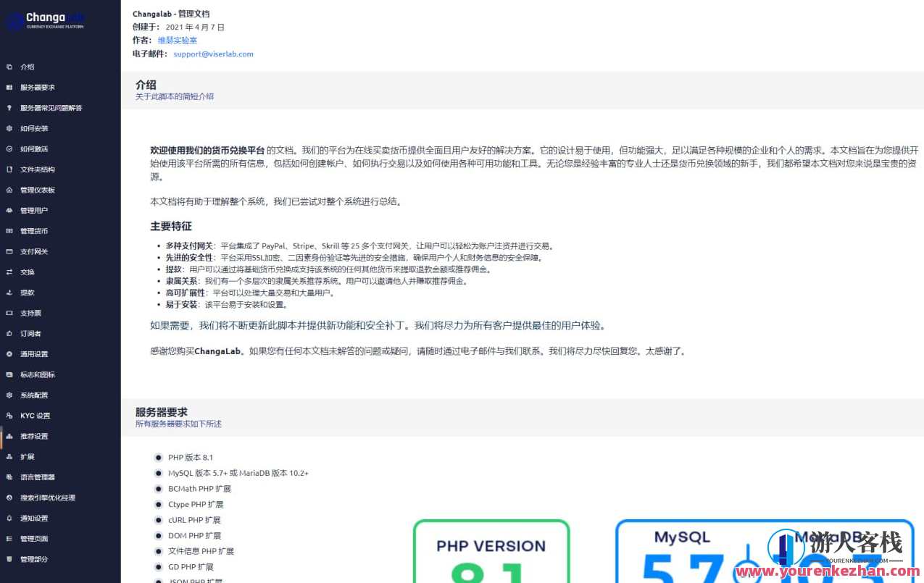The image size is (924, 583).
Task: Click the 维瑟实验室 author link
Action: click(x=176, y=41)
